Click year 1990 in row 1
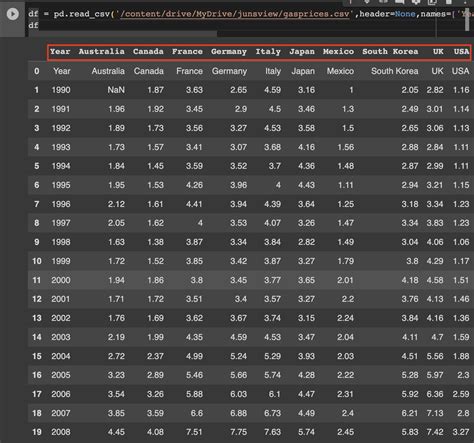474x443 pixels. [x=61, y=90]
